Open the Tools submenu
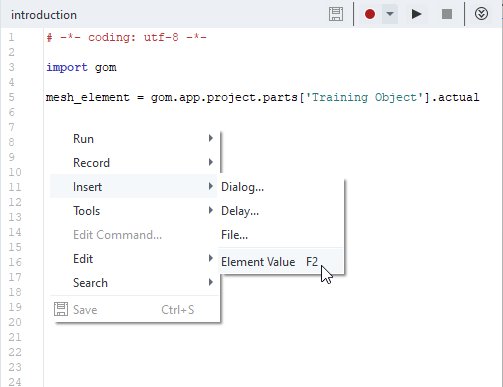Viewport: 503px width, 387px height. coord(133,211)
